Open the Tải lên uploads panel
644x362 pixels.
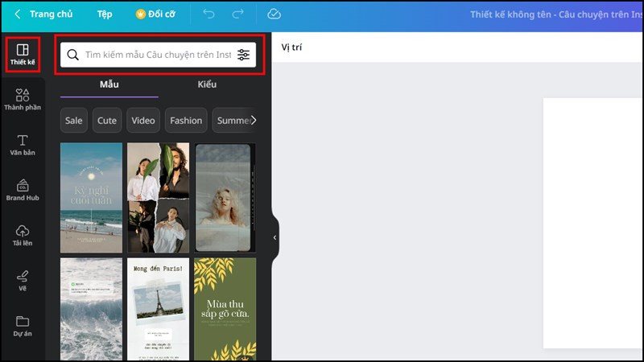coord(23,235)
